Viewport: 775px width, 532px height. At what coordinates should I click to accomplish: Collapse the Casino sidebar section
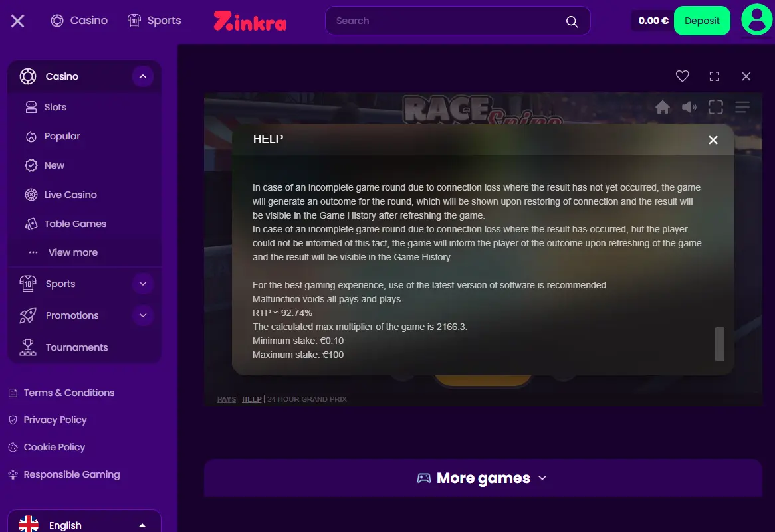[x=143, y=76]
